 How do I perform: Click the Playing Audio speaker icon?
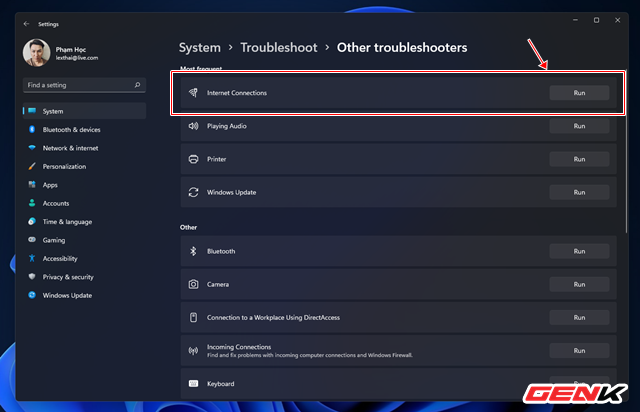[193, 126]
